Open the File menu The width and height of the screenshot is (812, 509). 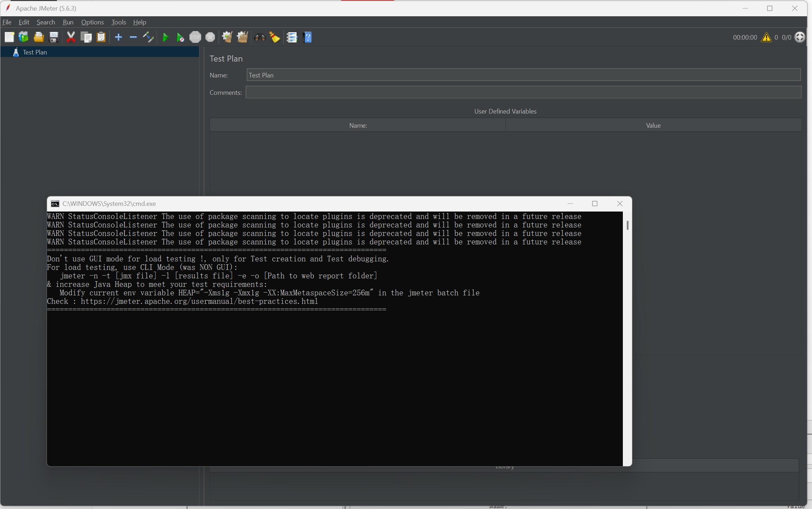coord(7,22)
